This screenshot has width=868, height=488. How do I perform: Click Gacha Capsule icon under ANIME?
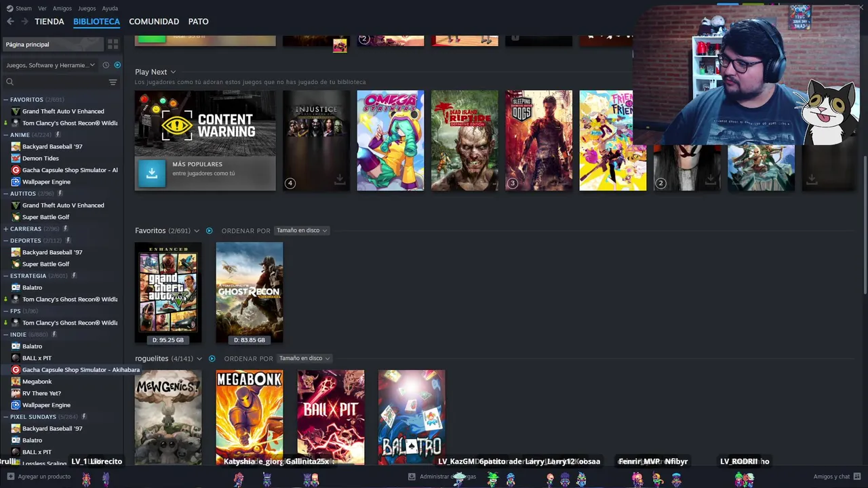pos(16,170)
